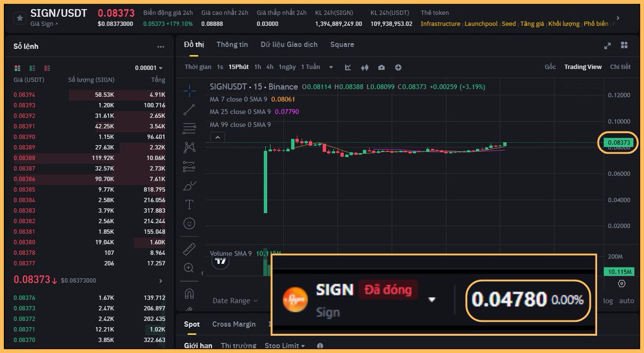Click the Launchpool token tag
The image size is (644, 353).
(x=481, y=24)
